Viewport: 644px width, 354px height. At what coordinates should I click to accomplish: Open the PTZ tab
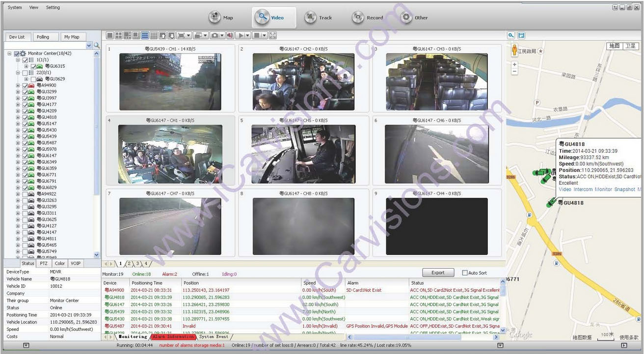pyautogui.click(x=44, y=263)
